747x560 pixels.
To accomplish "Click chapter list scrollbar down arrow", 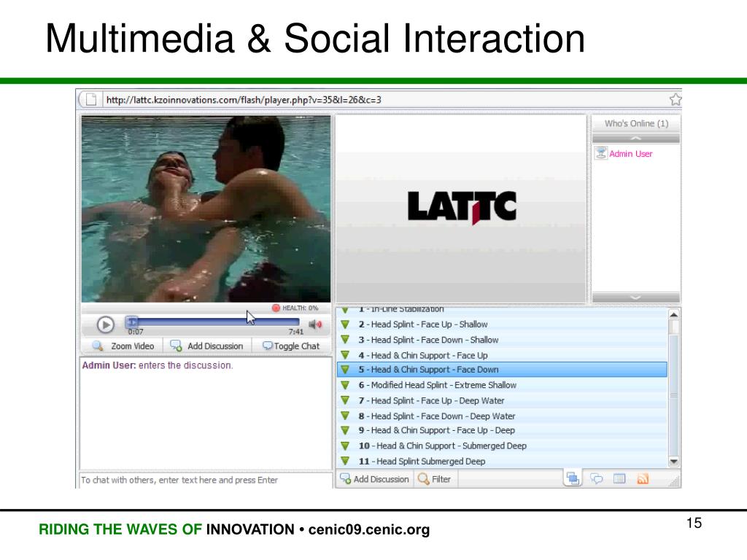I will coord(673,461).
